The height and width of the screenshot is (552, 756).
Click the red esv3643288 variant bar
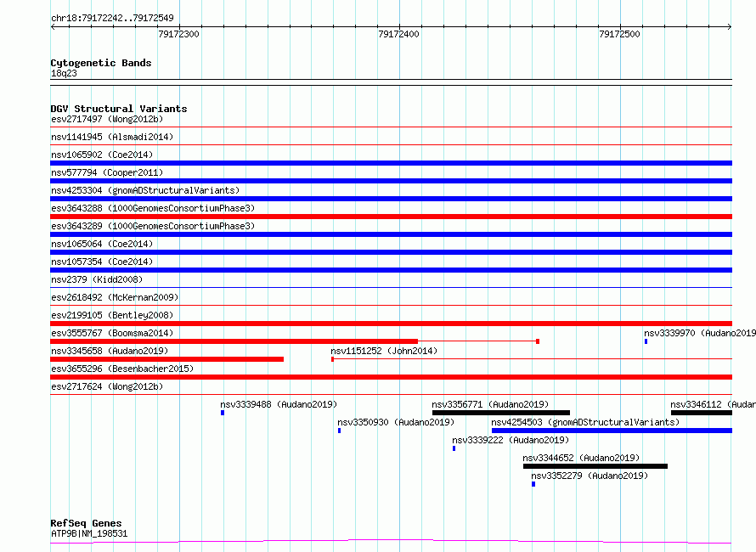391,217
